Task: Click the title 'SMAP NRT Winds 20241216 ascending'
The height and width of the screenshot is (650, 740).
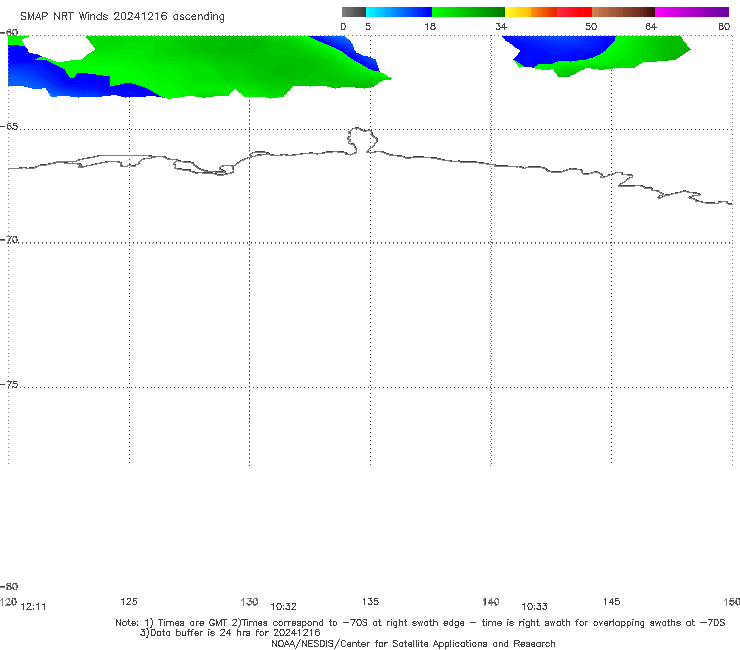Action: tap(122, 16)
